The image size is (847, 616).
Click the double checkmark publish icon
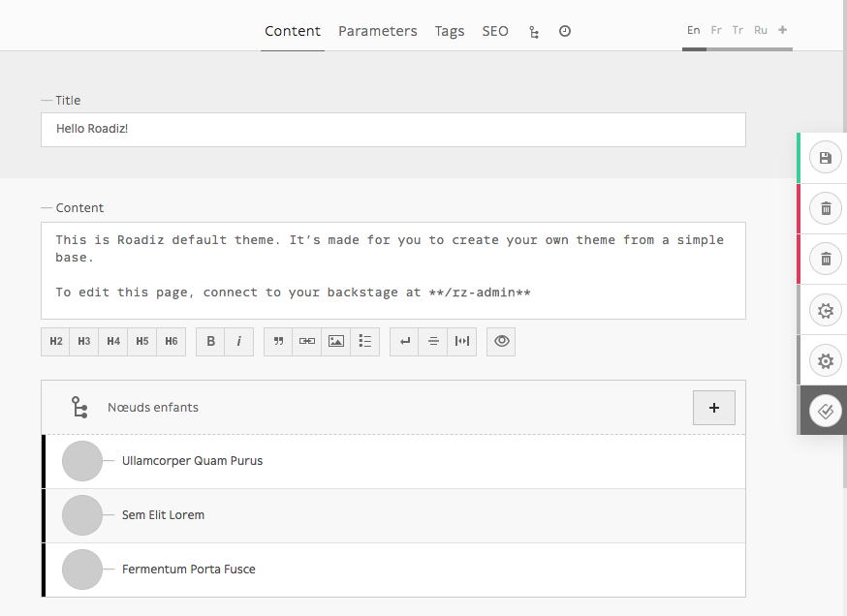pos(825,411)
